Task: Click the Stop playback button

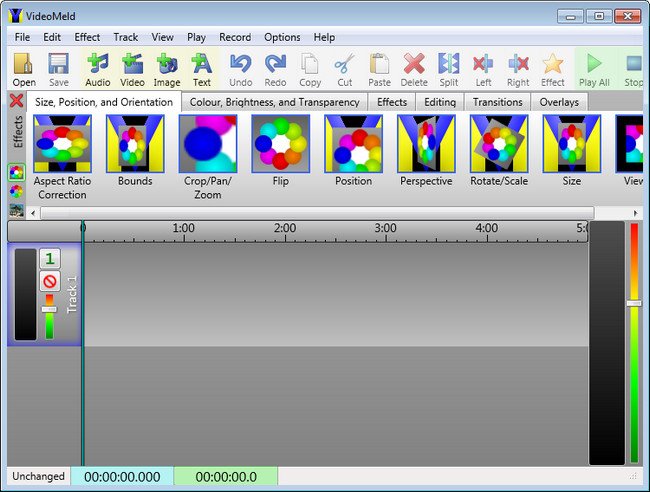Action: point(634,70)
